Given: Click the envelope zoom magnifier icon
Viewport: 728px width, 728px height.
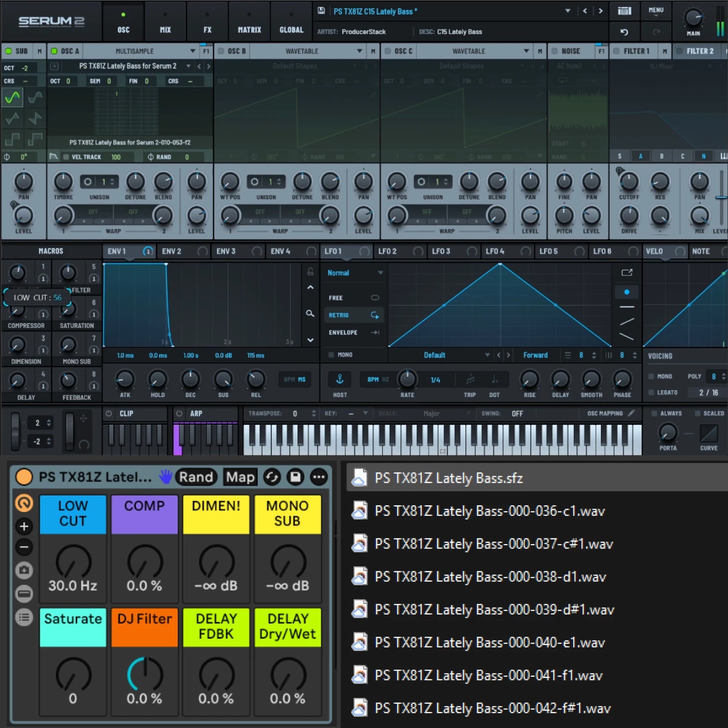Looking at the screenshot, I should pos(310,314).
